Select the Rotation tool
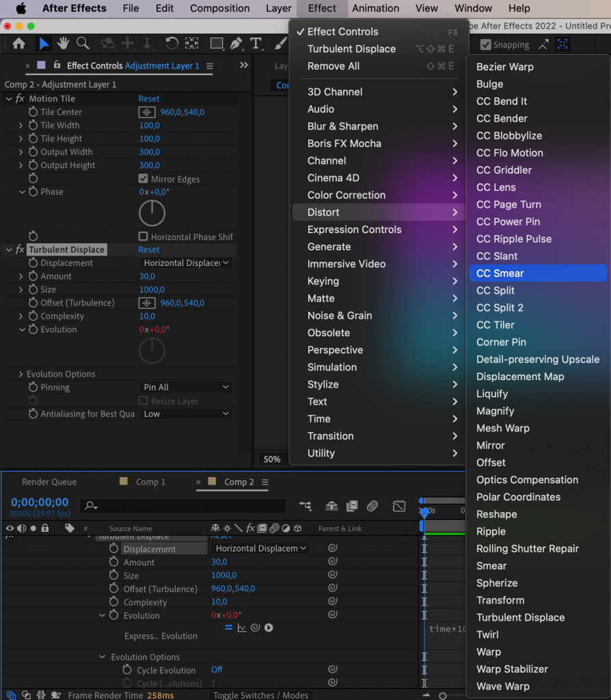This screenshot has width=611, height=700. [172, 42]
